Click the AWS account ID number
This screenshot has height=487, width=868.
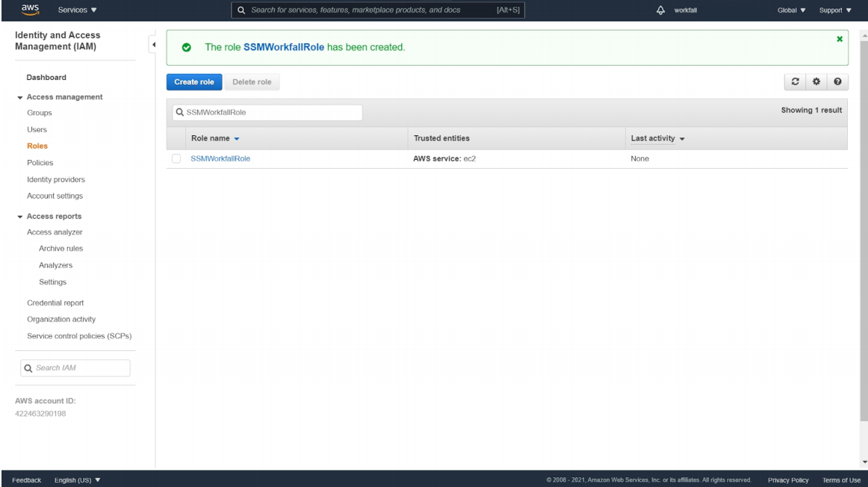40,414
